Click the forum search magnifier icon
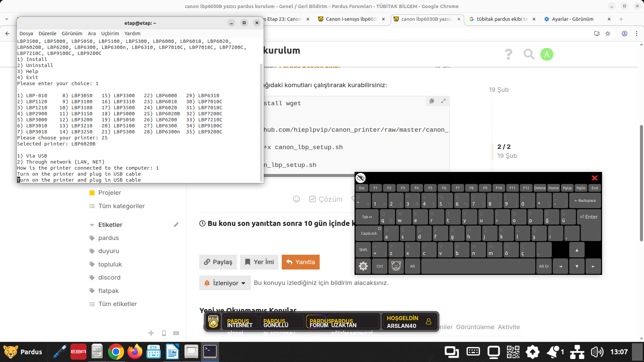 pos(529,54)
